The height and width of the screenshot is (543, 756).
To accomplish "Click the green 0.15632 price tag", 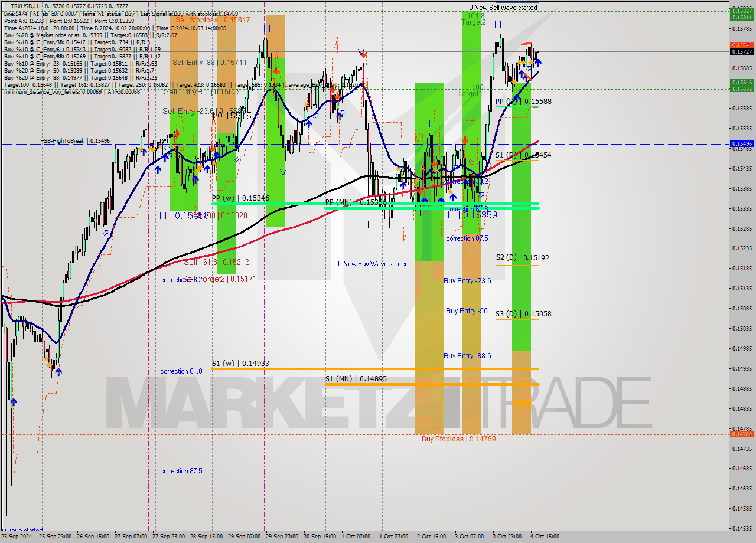I will [x=742, y=89].
